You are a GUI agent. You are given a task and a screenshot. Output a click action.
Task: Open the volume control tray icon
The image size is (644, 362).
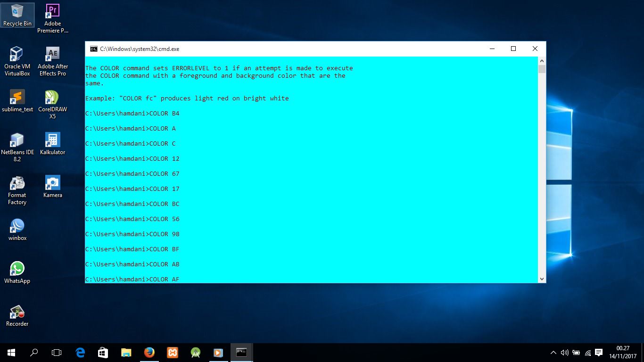coord(564,353)
